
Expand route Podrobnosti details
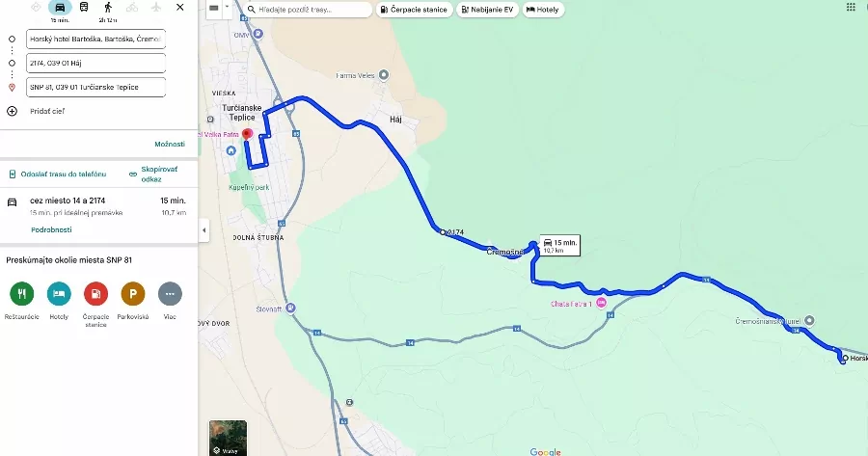pos(51,229)
